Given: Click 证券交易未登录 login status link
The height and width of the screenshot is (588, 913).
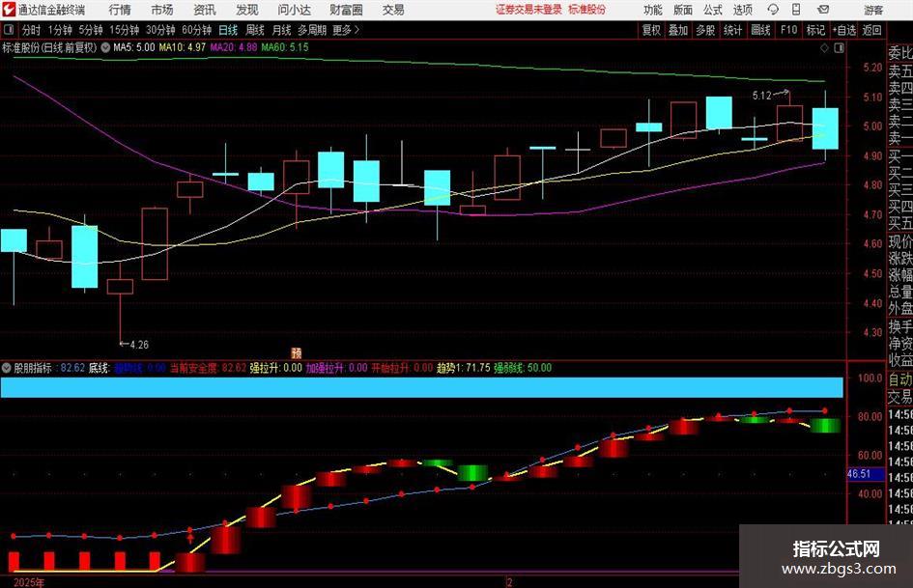Looking at the screenshot, I should pyautogui.click(x=528, y=10).
